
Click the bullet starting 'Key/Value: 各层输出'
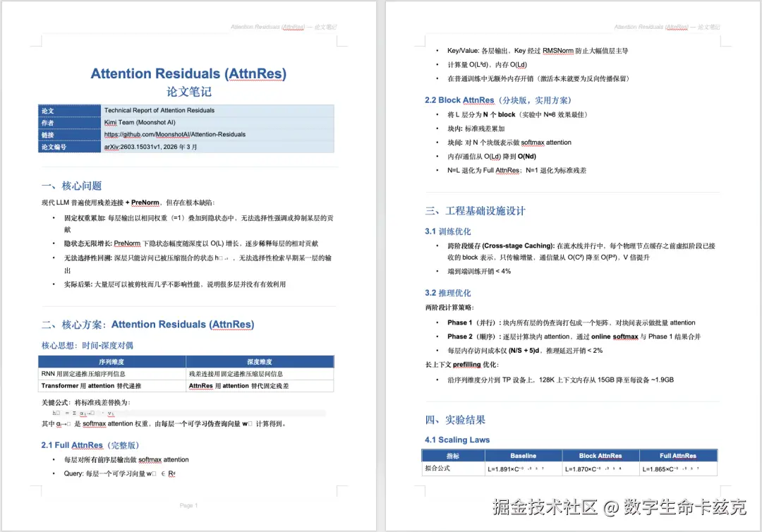pos(538,51)
